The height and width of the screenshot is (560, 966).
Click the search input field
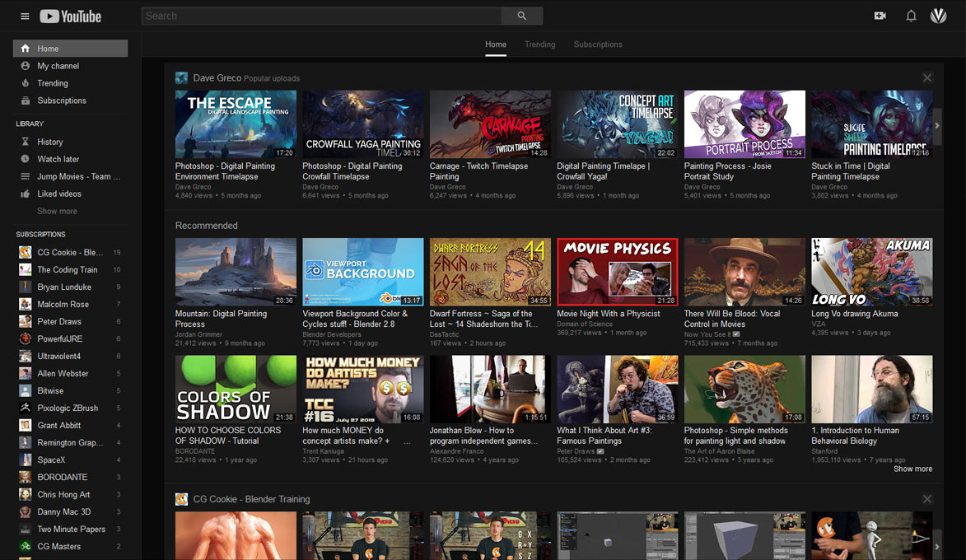click(321, 16)
